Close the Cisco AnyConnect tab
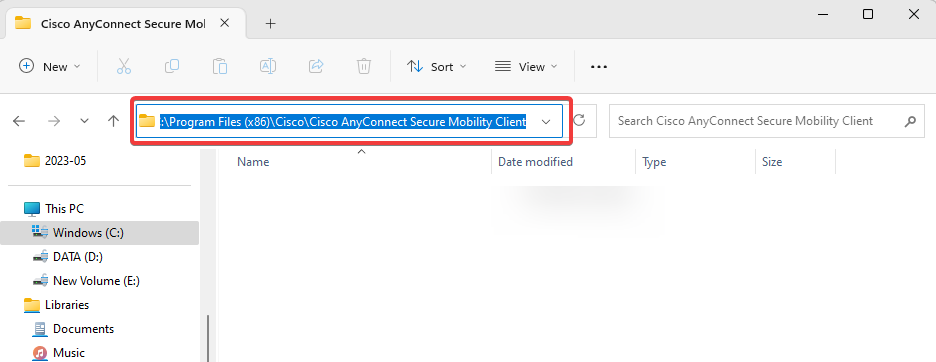936x362 pixels. tap(224, 23)
